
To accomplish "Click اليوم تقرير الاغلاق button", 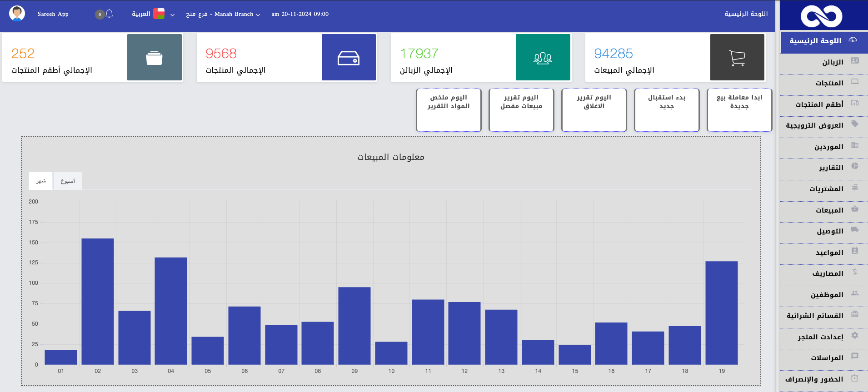I will 594,110.
